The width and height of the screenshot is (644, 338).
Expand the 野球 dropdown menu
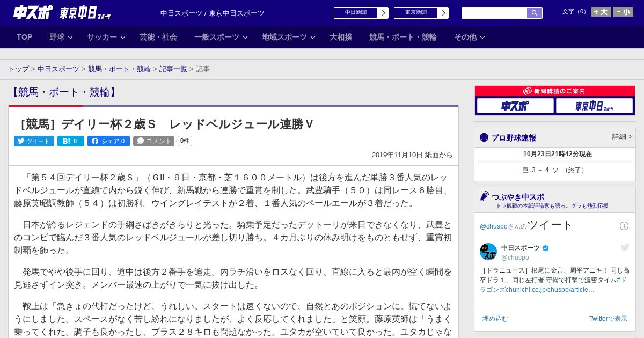click(x=61, y=37)
